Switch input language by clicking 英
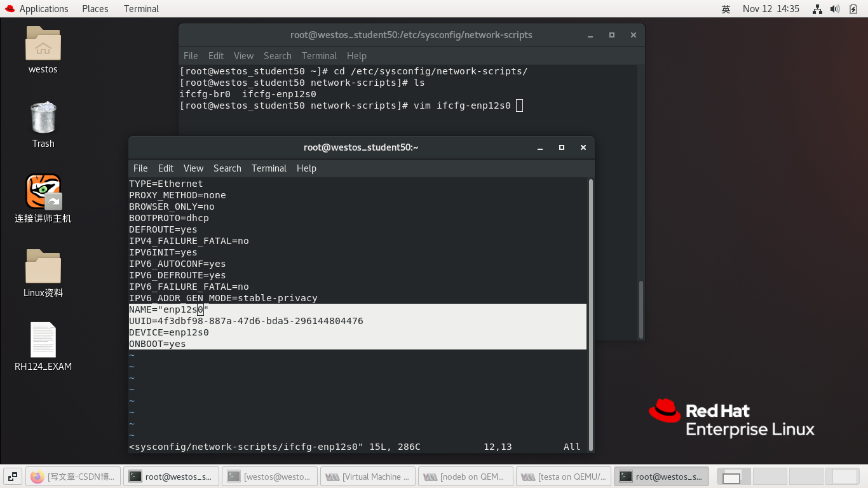Image resolution: width=868 pixels, height=488 pixels. (x=726, y=8)
